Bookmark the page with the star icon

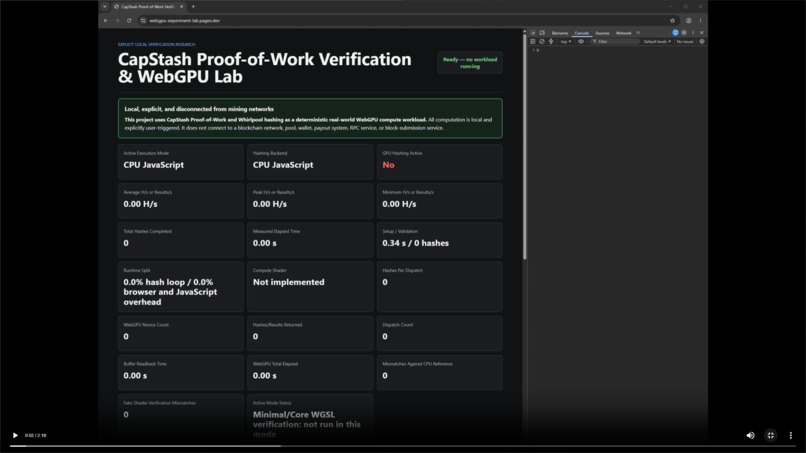point(672,21)
